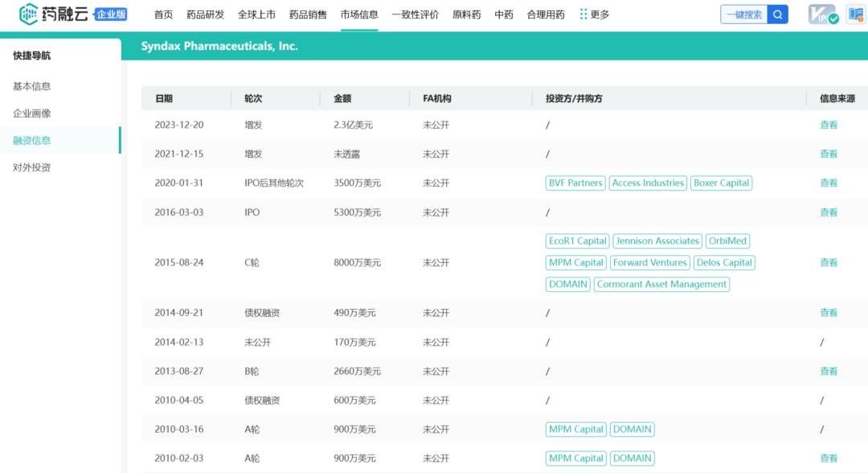Screen dimensions: 868x473
Task: Select the IPO后其他轮次 round cell
Action: point(274,183)
